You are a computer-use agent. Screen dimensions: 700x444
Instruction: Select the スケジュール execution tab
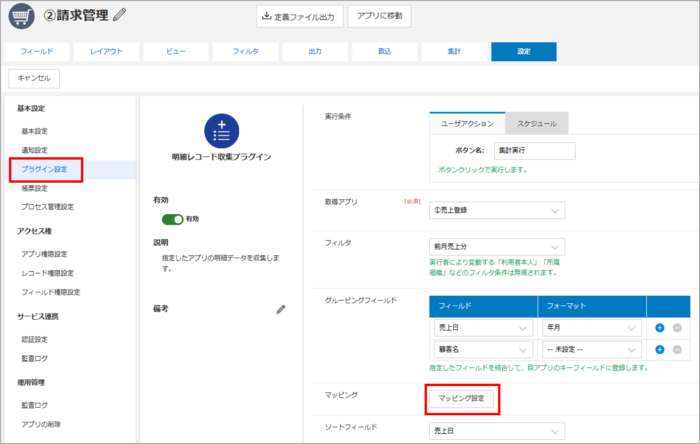tap(537, 124)
